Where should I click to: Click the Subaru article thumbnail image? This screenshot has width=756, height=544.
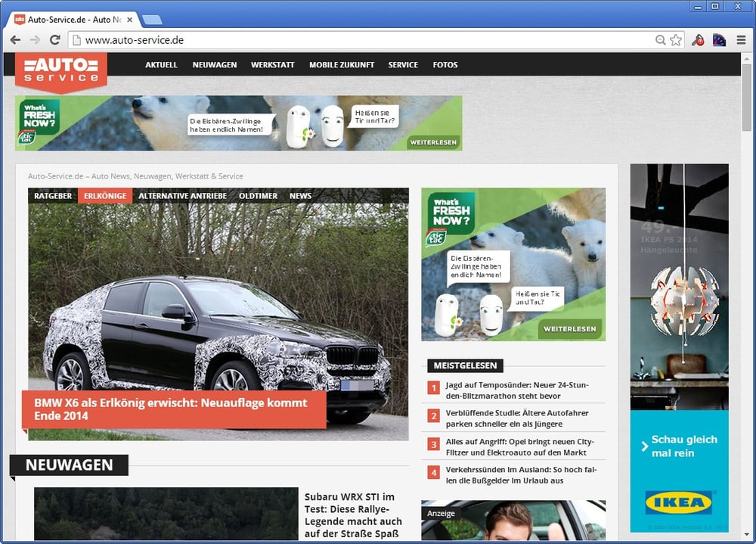166,514
